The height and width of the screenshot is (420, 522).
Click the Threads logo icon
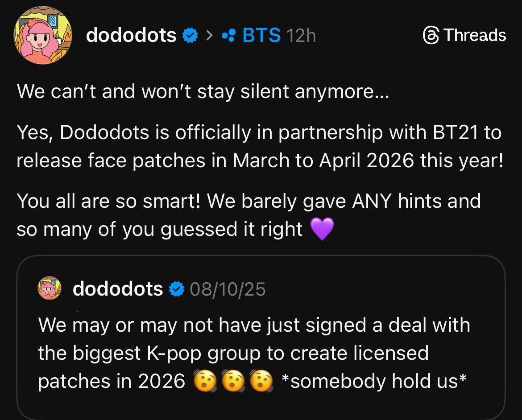pos(431,35)
